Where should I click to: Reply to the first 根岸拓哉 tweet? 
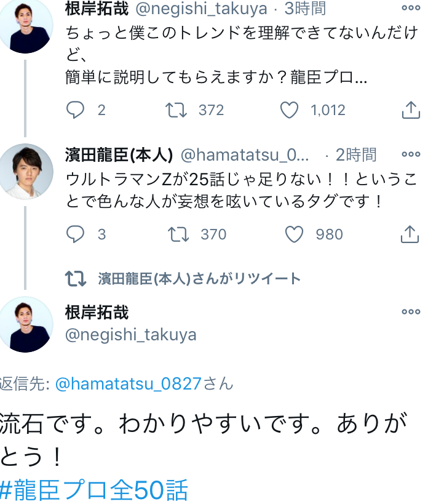tap(75, 110)
